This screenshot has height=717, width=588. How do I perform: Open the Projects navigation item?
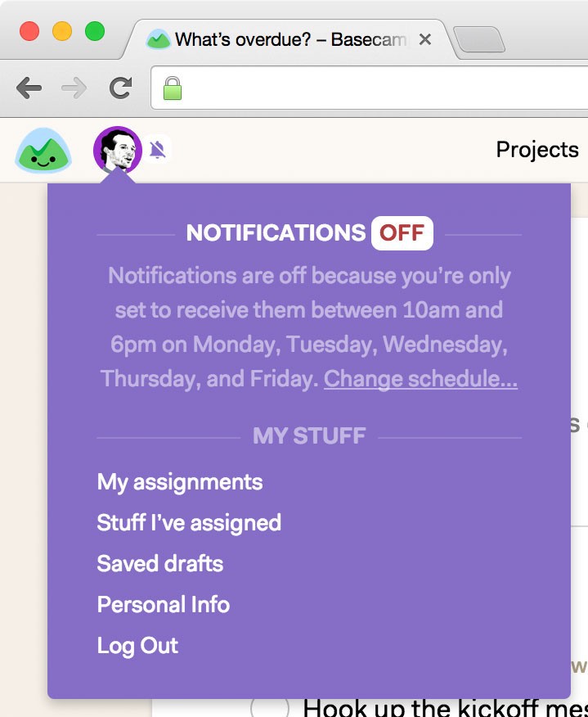(x=537, y=150)
